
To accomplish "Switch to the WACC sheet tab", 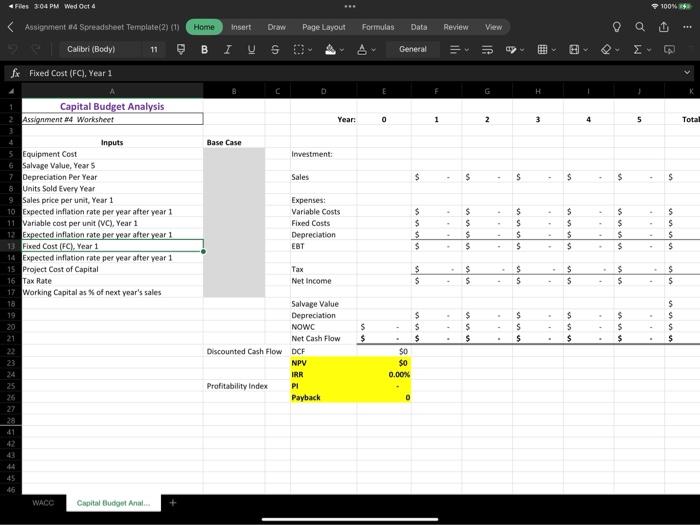I will (x=43, y=503).
